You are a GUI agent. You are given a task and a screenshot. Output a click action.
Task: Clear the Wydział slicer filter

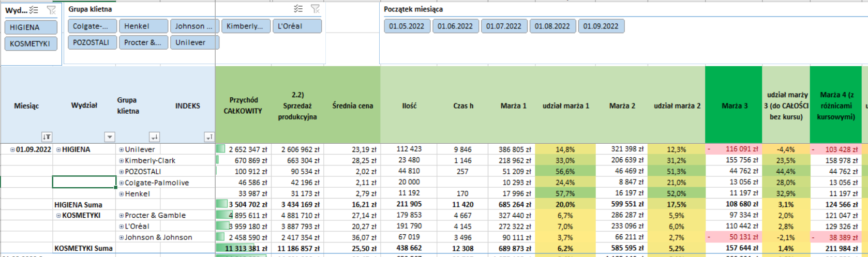click(x=51, y=10)
